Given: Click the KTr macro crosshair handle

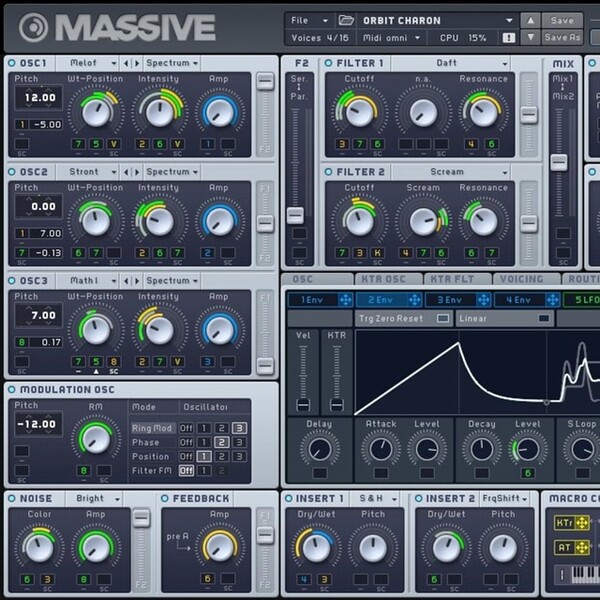Looking at the screenshot, I should click(x=582, y=523).
